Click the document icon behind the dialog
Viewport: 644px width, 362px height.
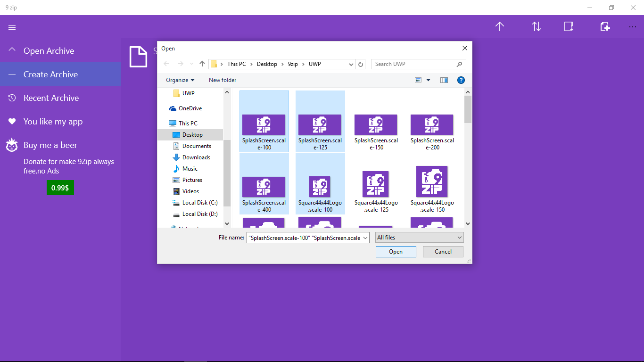pyautogui.click(x=138, y=57)
